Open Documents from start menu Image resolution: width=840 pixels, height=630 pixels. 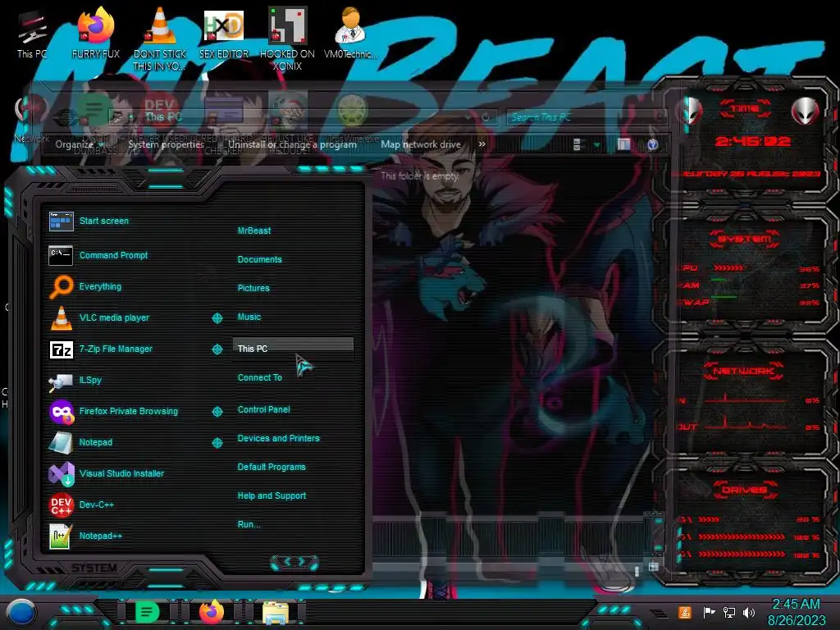(x=259, y=259)
